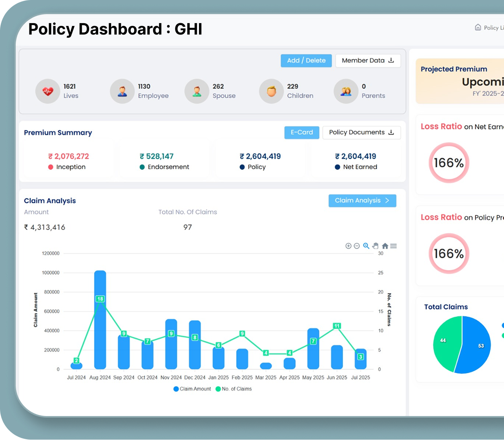The image size is (504, 440).
Task: Click the Loss Ratio 166% ring gauge
Action: tap(449, 162)
